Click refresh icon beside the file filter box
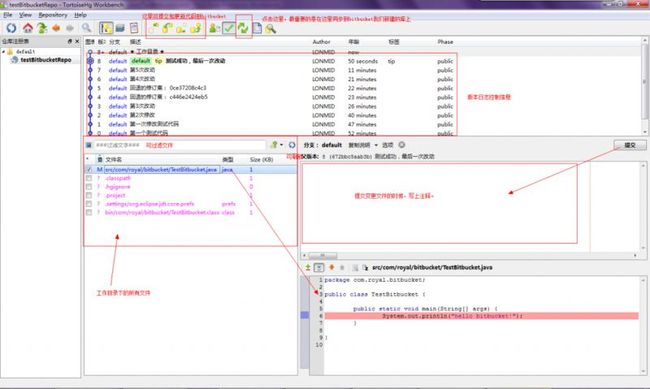The image size is (650, 389). [292, 145]
